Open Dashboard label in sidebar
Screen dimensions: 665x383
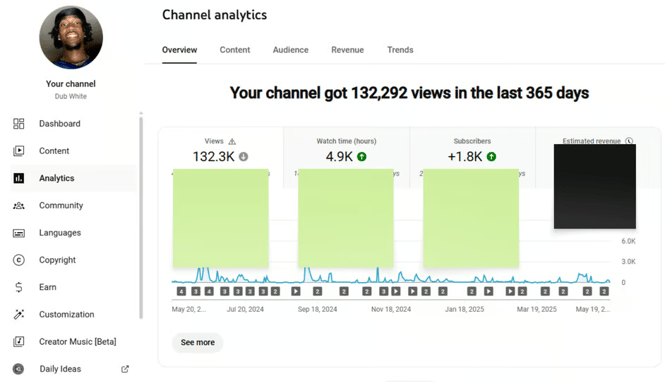[x=60, y=124]
